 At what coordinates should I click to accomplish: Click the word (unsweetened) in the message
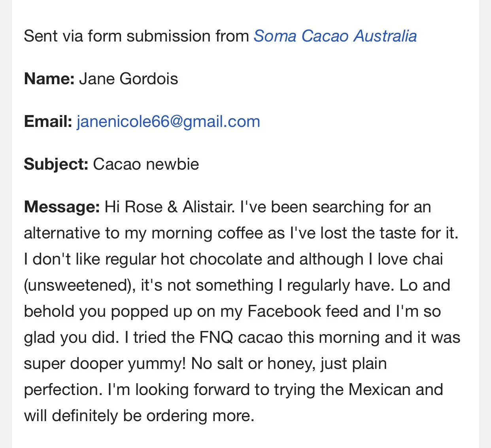pos(80,285)
